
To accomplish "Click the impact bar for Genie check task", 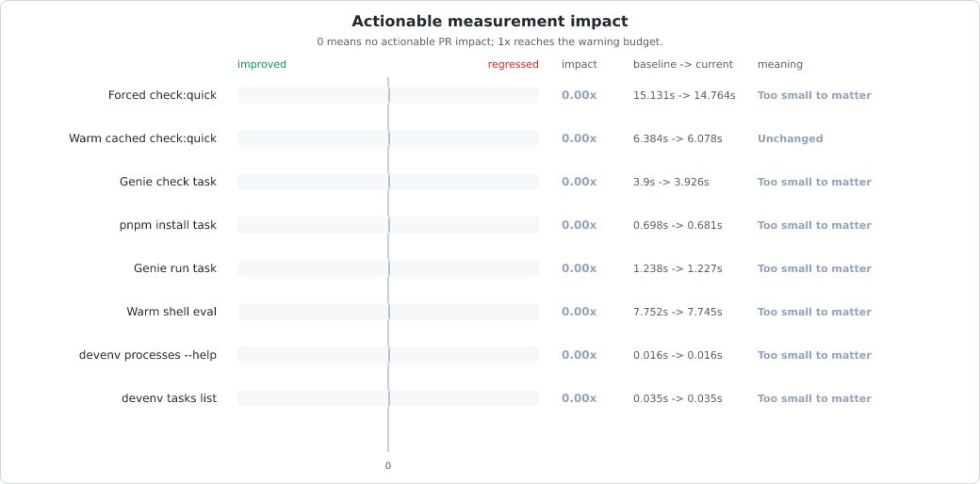I will tap(388, 182).
